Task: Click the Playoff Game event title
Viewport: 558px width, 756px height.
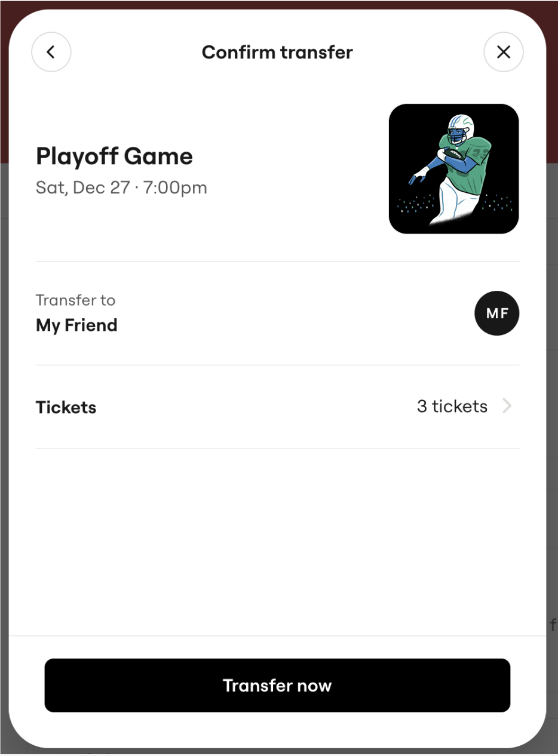Action: point(114,156)
